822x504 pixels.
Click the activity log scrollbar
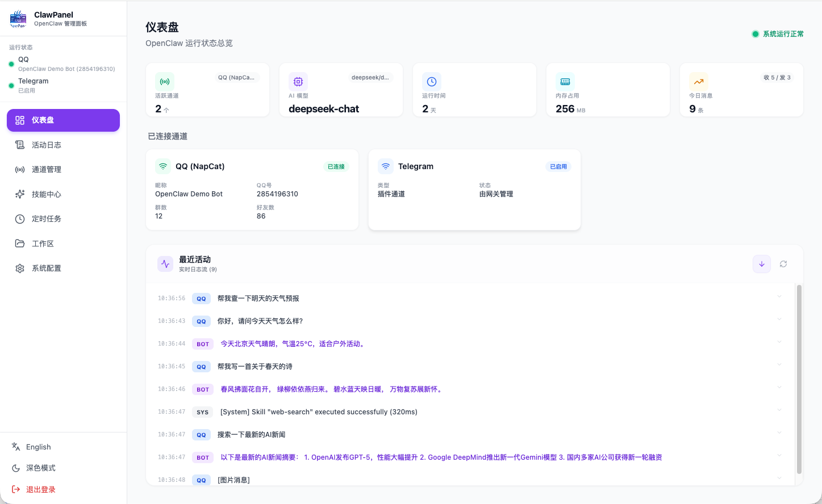tap(799, 379)
